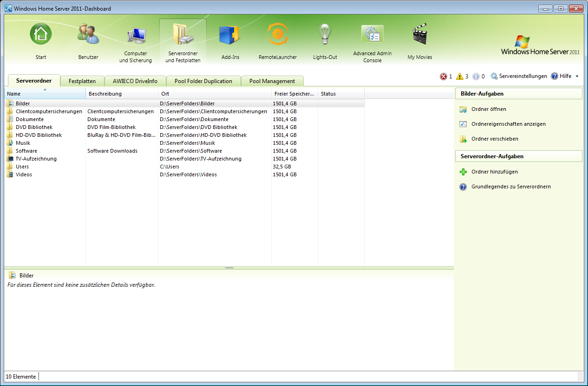Select the Dokumente folder name
The width and height of the screenshot is (588, 386).
pos(30,119)
